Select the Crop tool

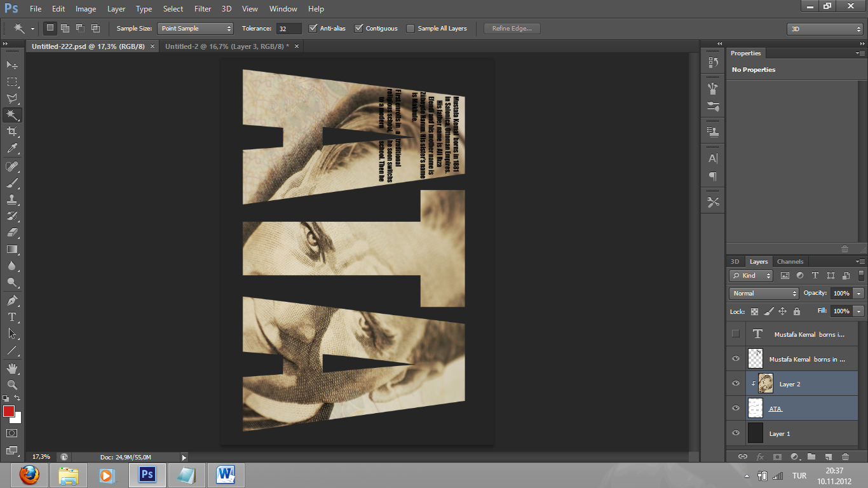12,132
